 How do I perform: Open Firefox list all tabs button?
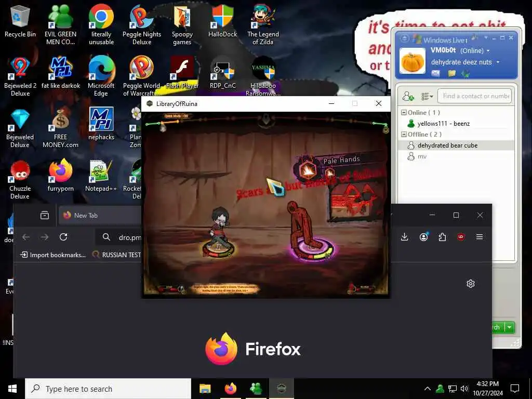45,216
